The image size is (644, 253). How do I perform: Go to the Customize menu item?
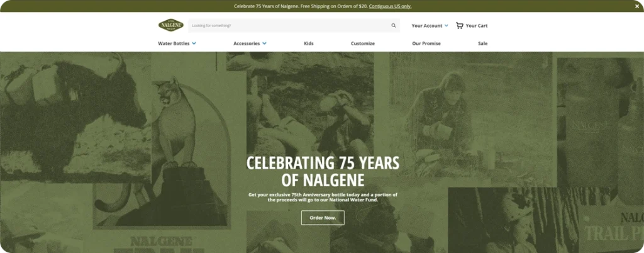click(x=363, y=43)
